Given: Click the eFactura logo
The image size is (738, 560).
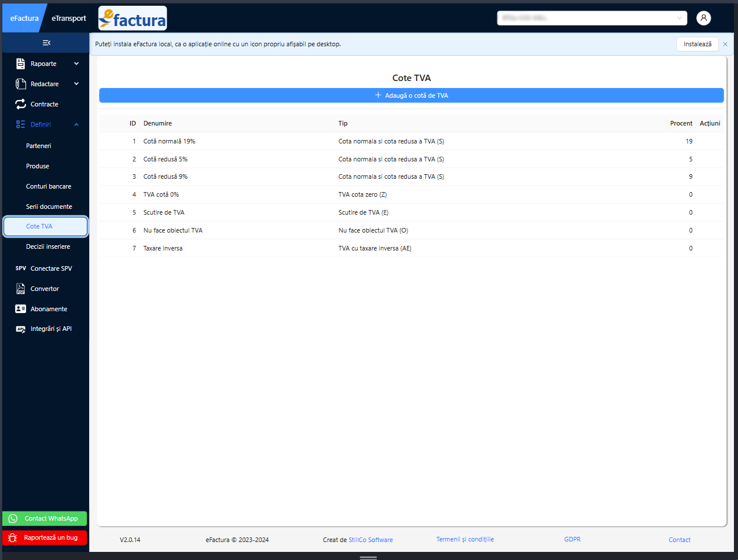Looking at the screenshot, I should [133, 19].
